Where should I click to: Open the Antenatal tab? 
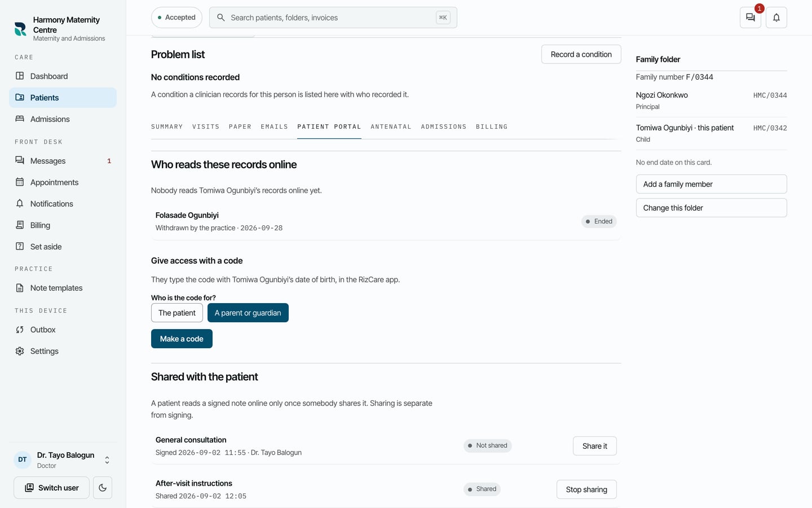391,127
